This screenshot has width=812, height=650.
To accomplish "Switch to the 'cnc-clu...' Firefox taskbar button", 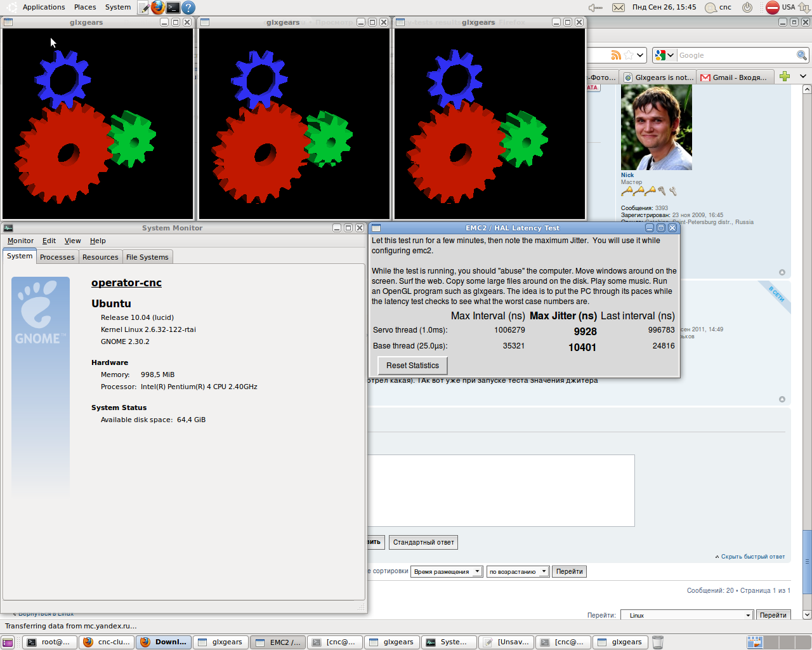I will [x=107, y=642].
